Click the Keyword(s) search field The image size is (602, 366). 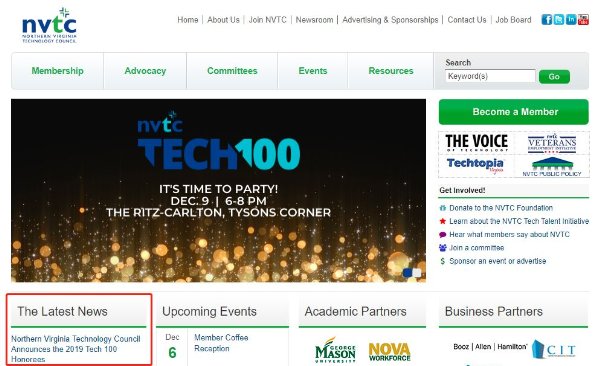(x=490, y=76)
